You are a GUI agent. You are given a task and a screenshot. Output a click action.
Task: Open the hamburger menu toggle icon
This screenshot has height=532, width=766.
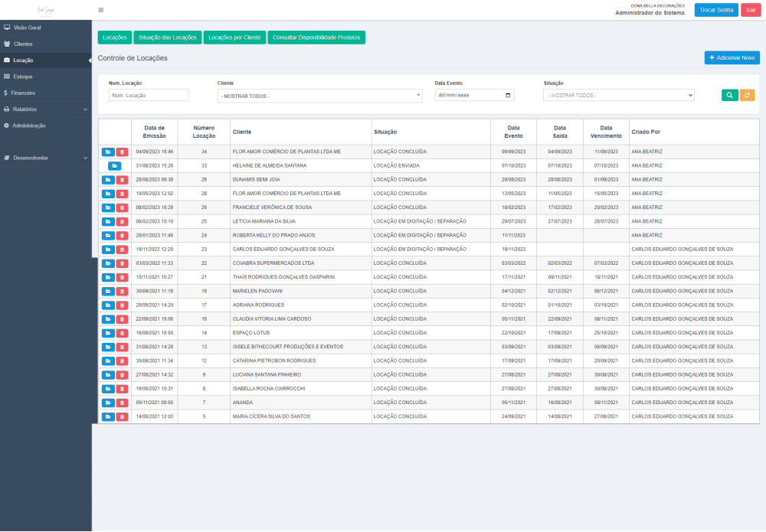[100, 10]
